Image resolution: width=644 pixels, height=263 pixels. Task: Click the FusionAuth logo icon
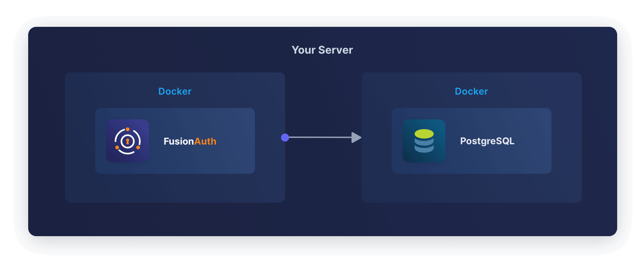click(x=127, y=141)
